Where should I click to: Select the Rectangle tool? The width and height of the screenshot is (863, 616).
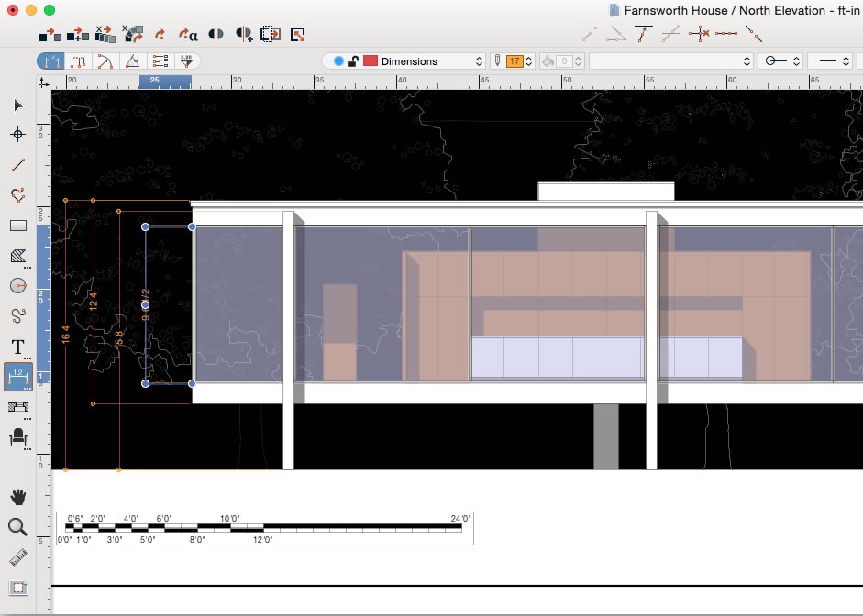[18, 225]
